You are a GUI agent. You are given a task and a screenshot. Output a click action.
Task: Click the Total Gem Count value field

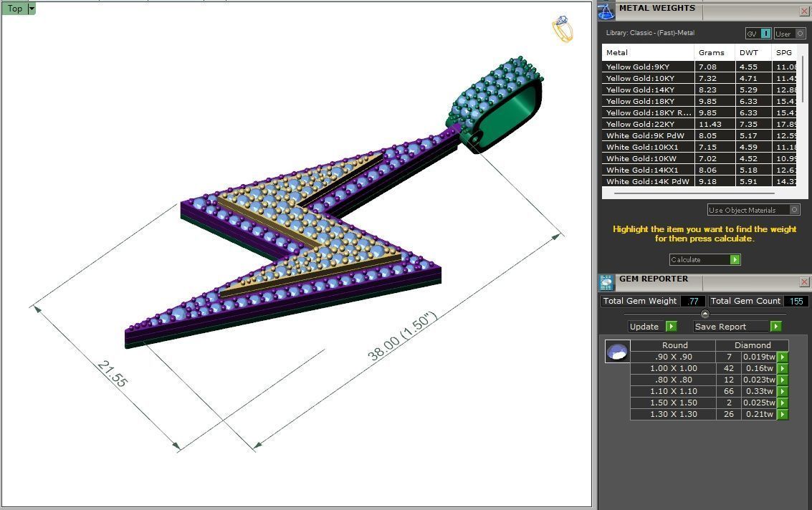tap(796, 301)
